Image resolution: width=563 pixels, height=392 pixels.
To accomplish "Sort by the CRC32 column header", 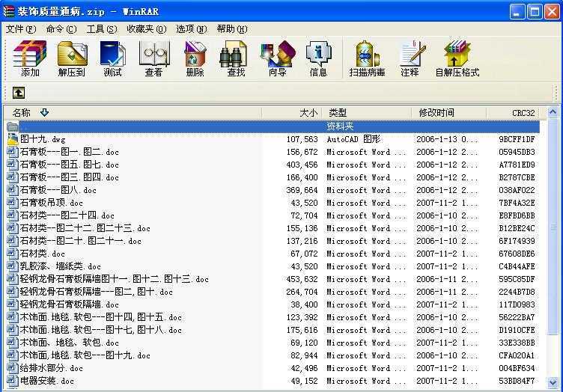I will 514,113.
